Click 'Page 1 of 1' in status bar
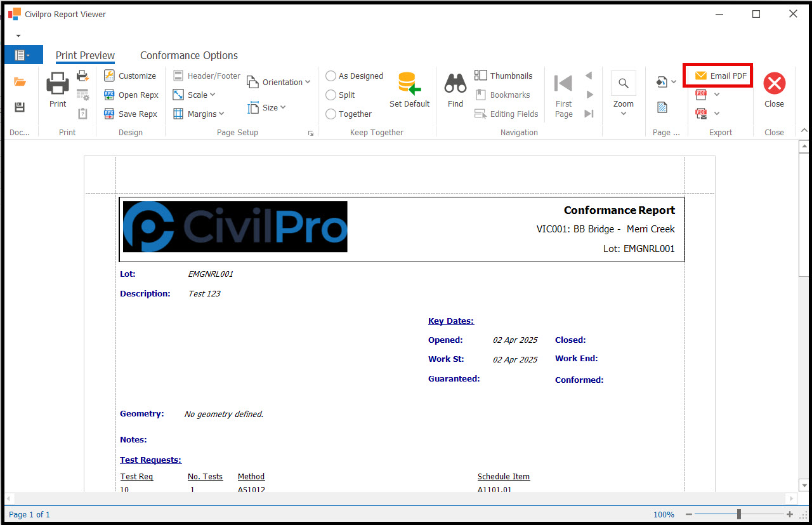The image size is (812, 525). tap(29, 515)
